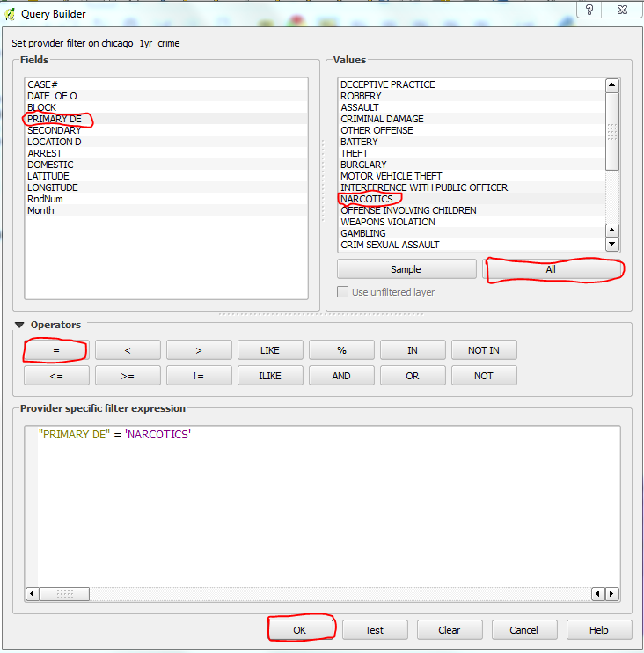Click left arrow of filter expression scrollbar
Image resolution: width=644 pixels, height=653 pixels.
33,594
